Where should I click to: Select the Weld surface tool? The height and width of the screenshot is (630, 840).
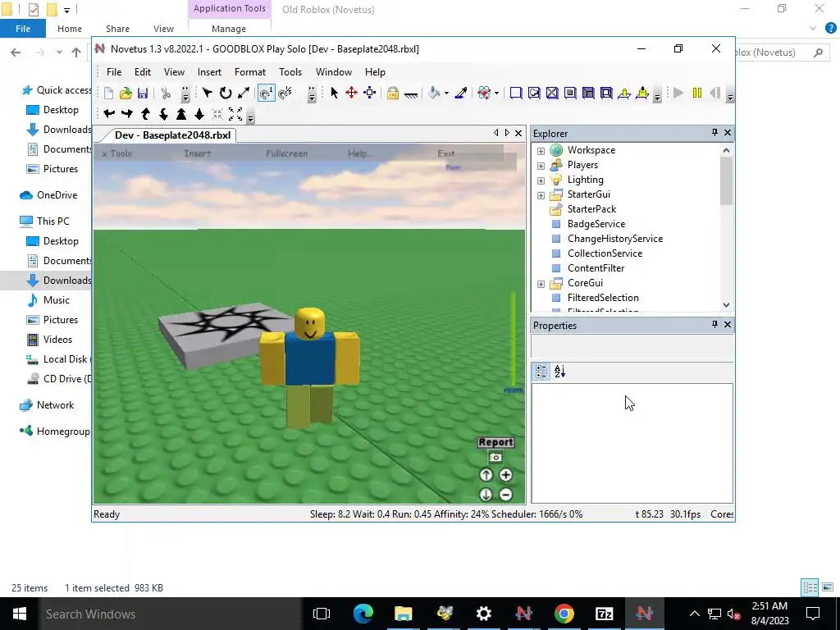pyautogui.click(x=552, y=94)
